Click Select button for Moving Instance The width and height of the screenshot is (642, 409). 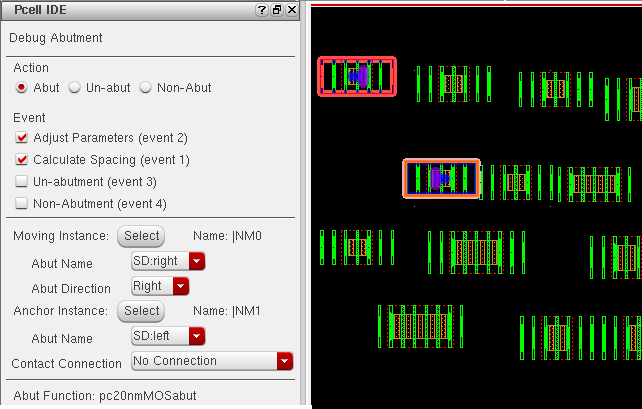tap(141, 236)
